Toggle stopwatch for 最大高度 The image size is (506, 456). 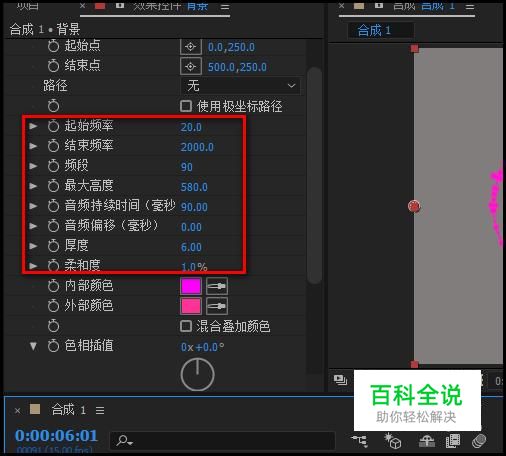pyautogui.click(x=53, y=186)
